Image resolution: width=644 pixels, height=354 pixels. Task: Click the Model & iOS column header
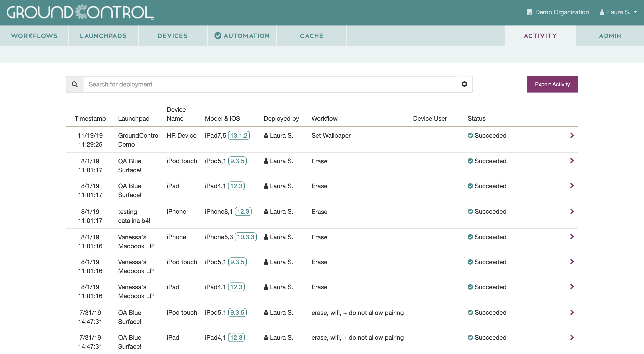(222, 118)
